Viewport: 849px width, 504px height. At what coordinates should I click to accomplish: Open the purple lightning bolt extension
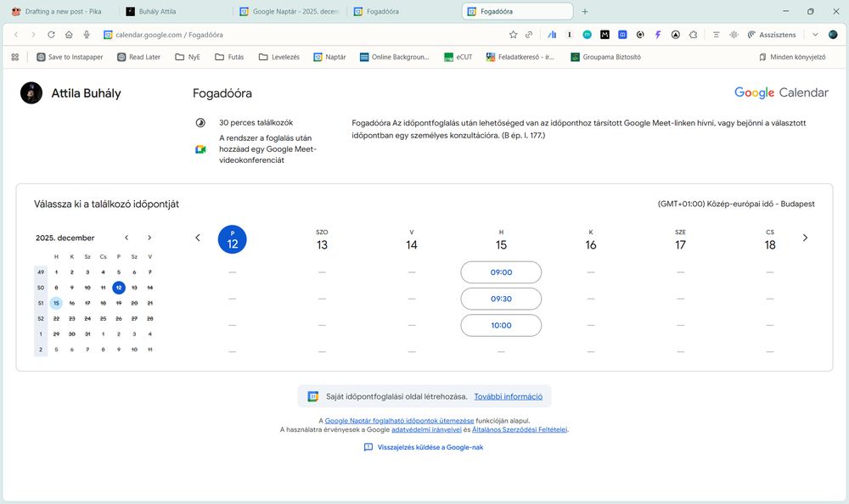pos(658,35)
